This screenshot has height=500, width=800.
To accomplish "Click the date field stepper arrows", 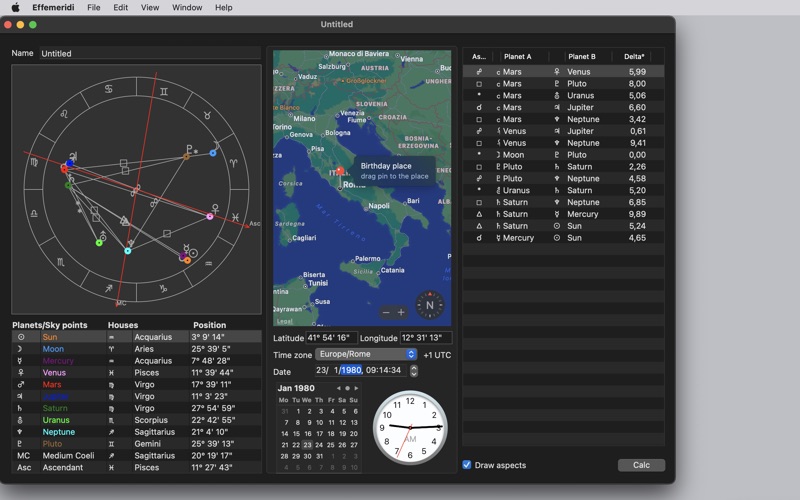I will point(414,370).
